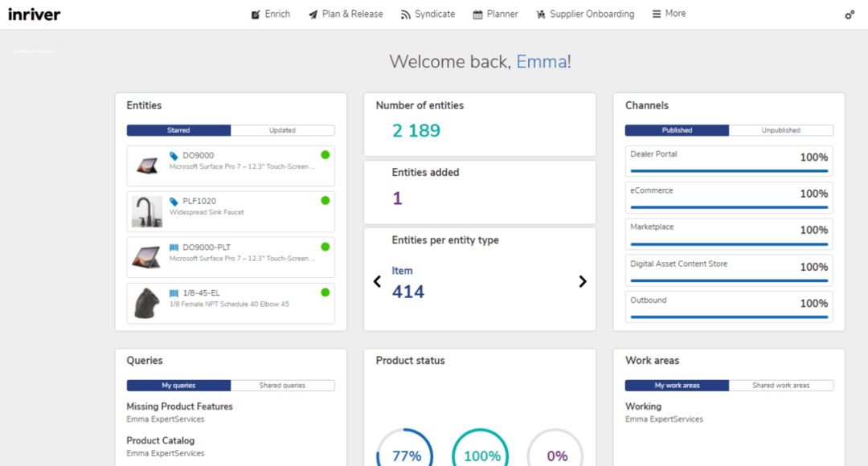Go to previous entity type with left chevron
This screenshot has width=868, height=466.
(377, 281)
